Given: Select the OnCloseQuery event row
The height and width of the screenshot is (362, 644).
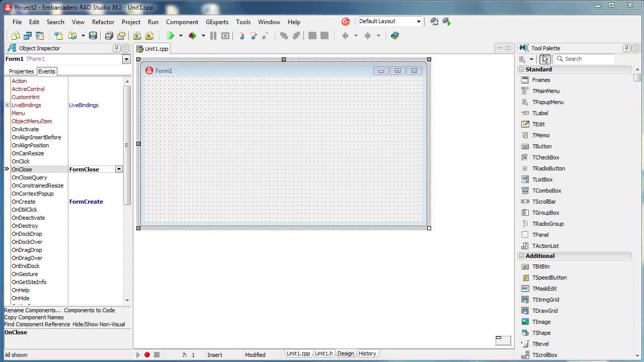Looking at the screenshot, I should pyautogui.click(x=64, y=177).
